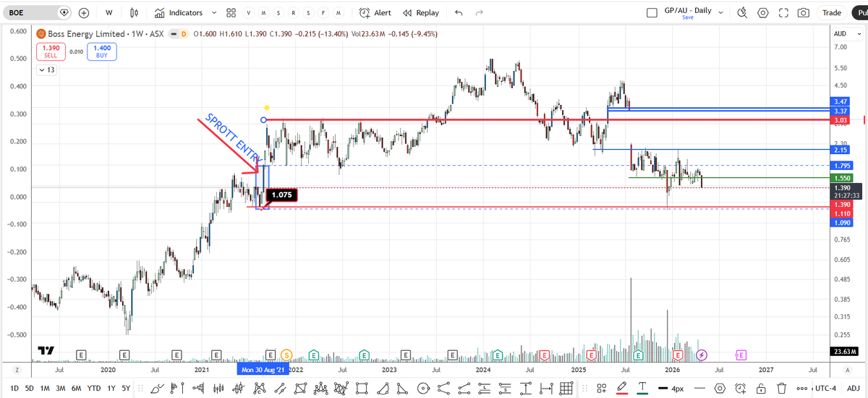
Task: Click the purple lightning event marker
Action: (x=702, y=355)
